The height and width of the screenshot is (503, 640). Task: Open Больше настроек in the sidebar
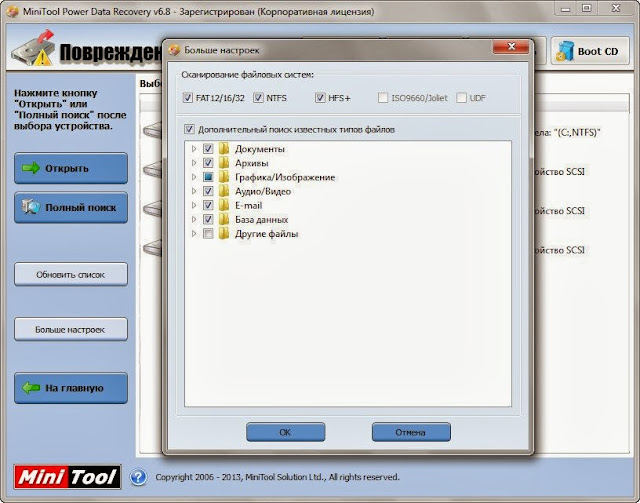point(71,329)
